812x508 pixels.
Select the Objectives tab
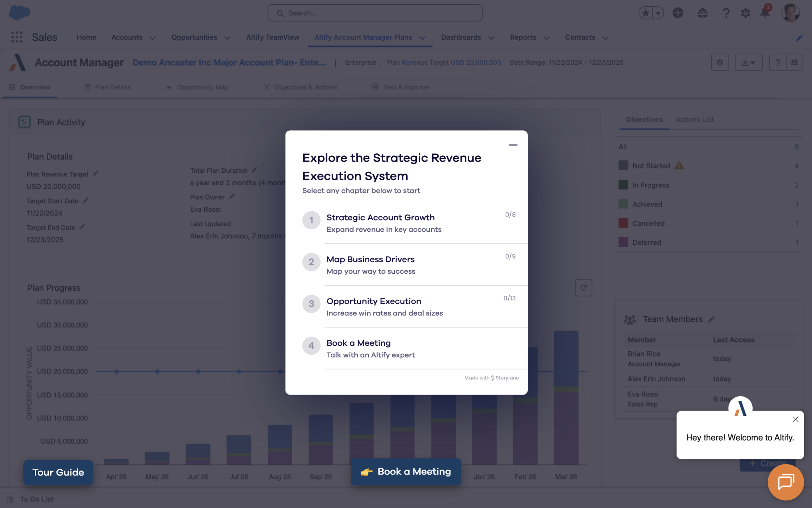(x=644, y=120)
